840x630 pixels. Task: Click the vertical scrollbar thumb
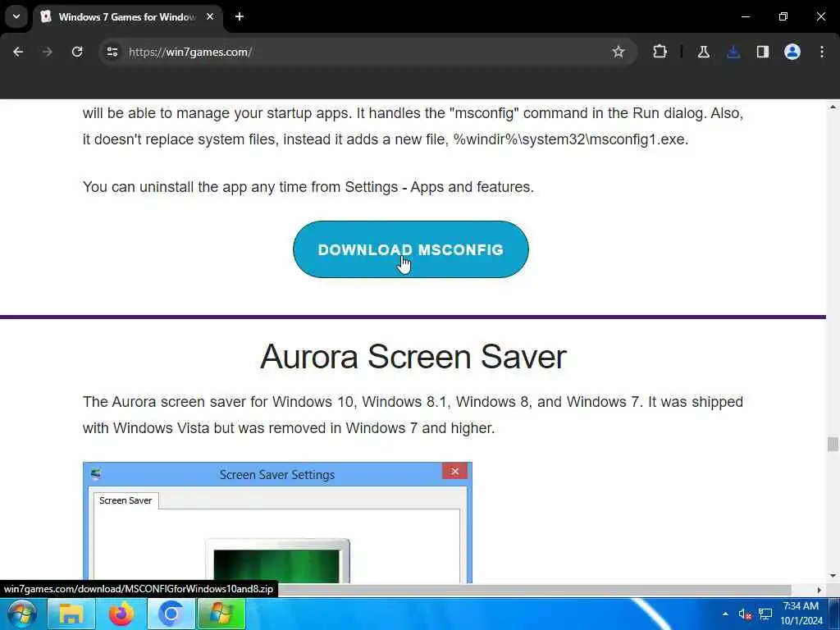pyautogui.click(x=833, y=444)
